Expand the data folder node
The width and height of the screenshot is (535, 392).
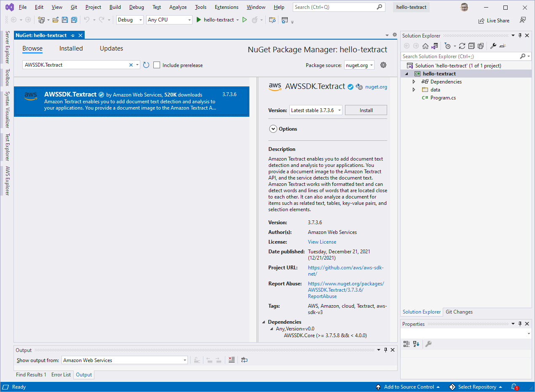414,90
